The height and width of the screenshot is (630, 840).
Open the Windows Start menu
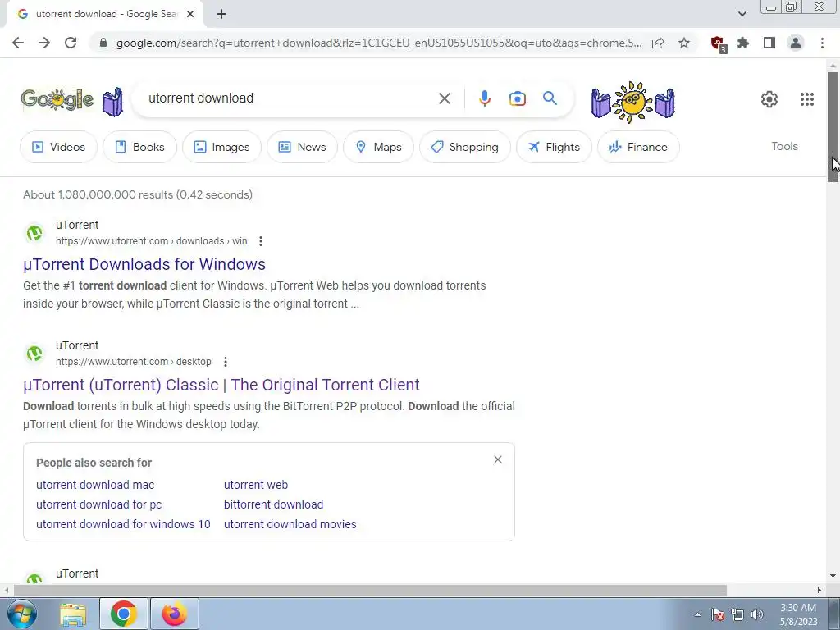click(21, 614)
